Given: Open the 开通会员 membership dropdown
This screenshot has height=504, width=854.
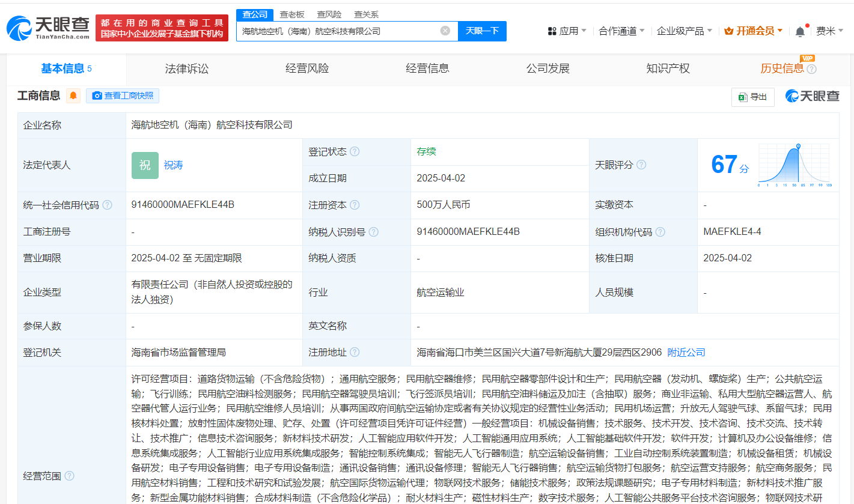Looking at the screenshot, I should coord(754,31).
